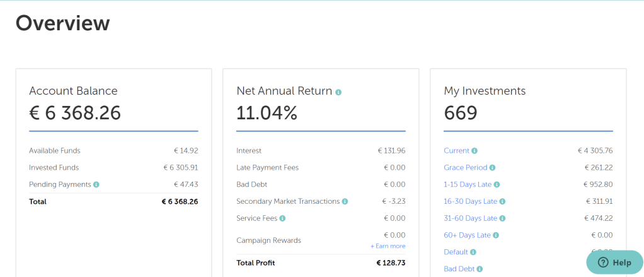This screenshot has width=644, height=277.
Task: Click the info icon for 31-60 Days Late
Action: pyautogui.click(x=502, y=218)
